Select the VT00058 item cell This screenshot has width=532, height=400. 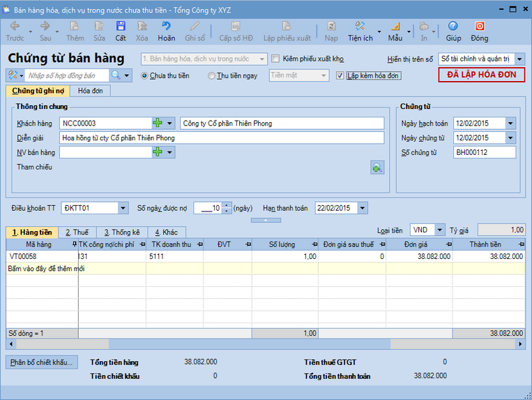tap(42, 256)
